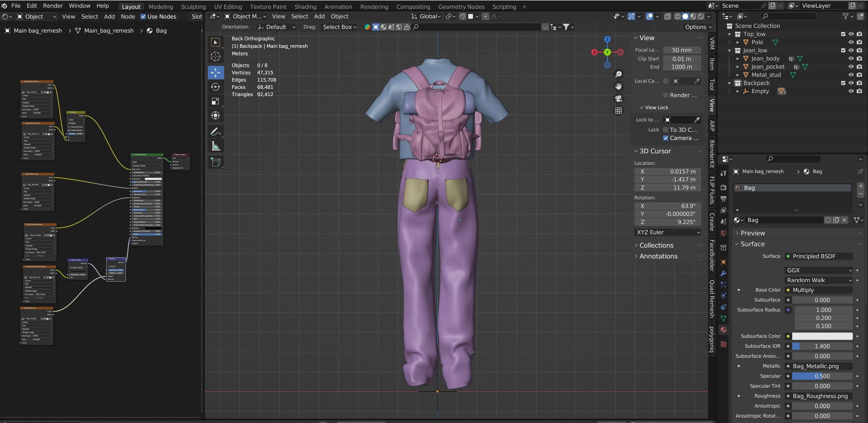
Task: Expand Jean_body tree item in outliner
Action: click(x=738, y=58)
